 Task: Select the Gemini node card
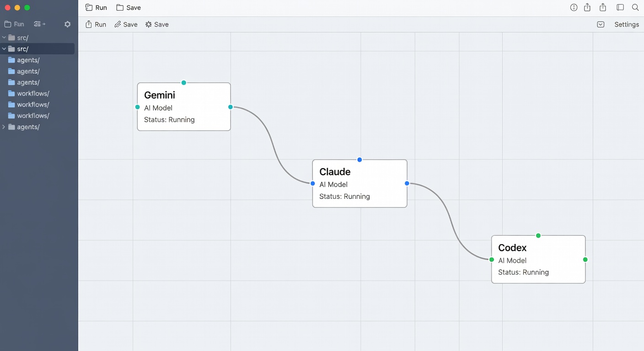pos(183,107)
